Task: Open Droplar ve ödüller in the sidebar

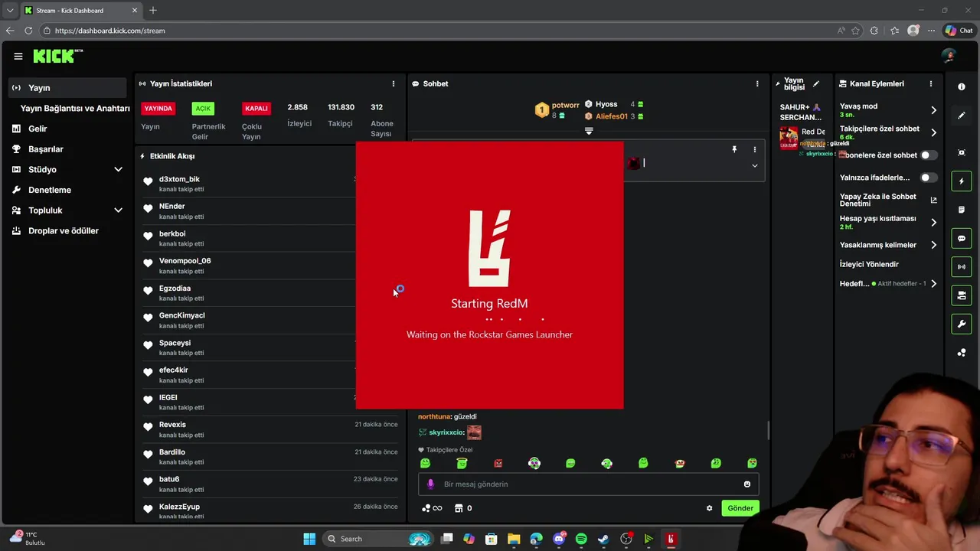Action: [64, 230]
